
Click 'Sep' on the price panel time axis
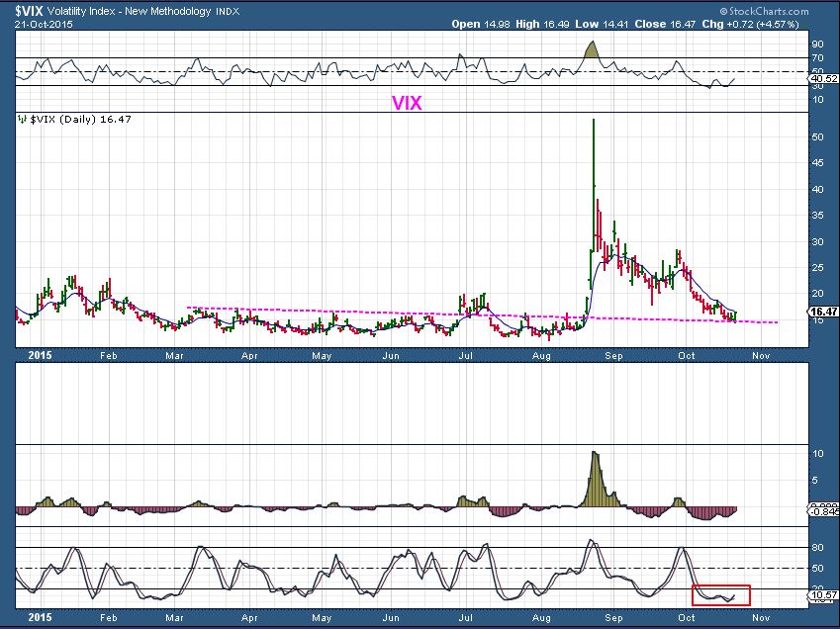pyautogui.click(x=614, y=355)
